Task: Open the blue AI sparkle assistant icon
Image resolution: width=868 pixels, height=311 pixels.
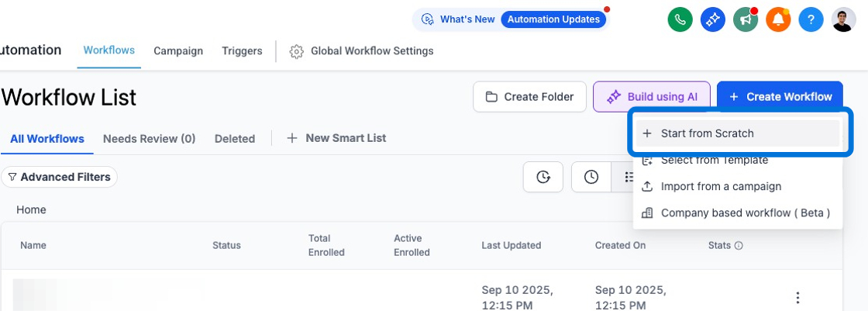Action: pos(712,19)
